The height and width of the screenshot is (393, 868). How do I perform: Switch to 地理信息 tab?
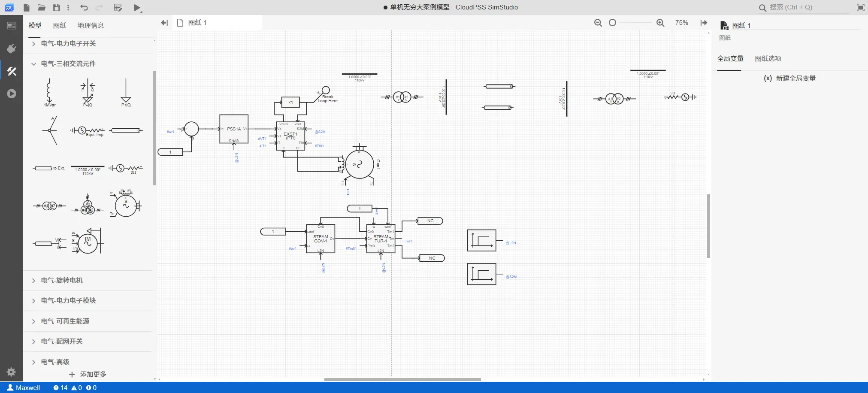(x=91, y=25)
